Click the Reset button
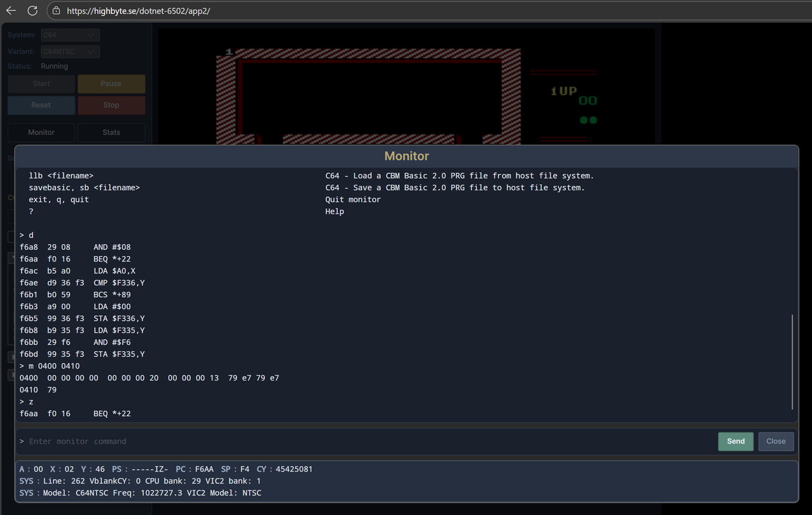812x515 pixels. [41, 105]
